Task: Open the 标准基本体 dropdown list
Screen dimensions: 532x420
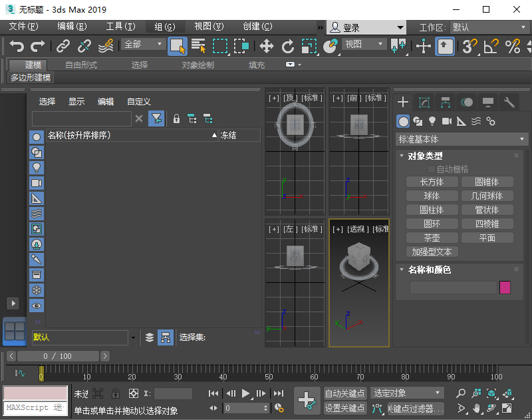Action: pyautogui.click(x=462, y=140)
